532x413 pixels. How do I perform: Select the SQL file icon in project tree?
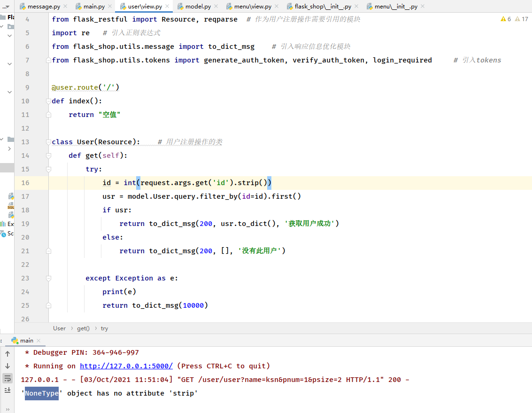(11, 205)
